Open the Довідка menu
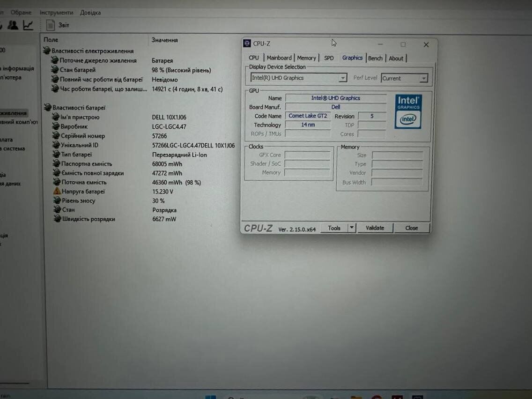Screen dimensions: 532x399 point(90,12)
